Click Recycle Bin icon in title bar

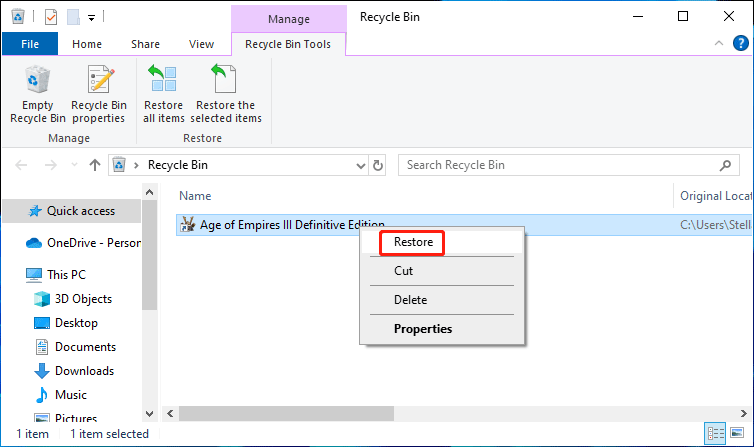(x=18, y=17)
